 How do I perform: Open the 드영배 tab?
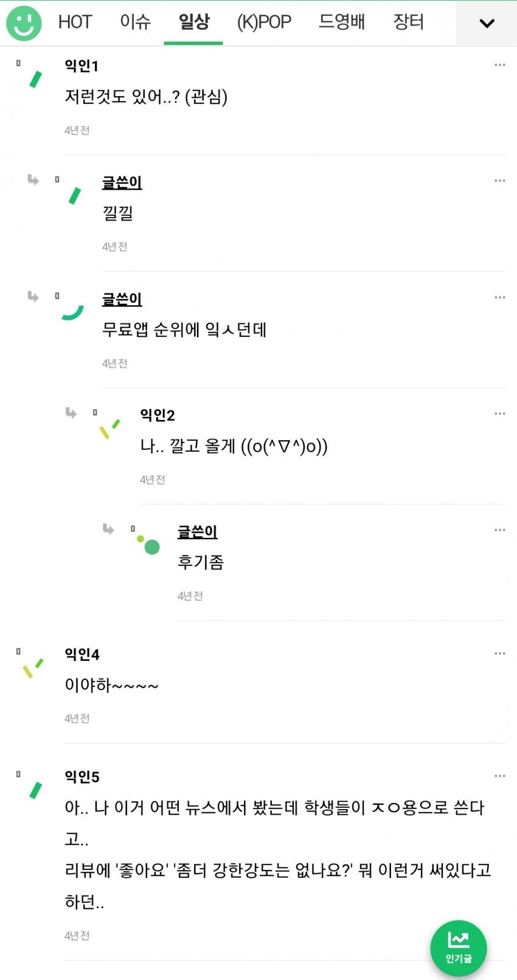(342, 22)
